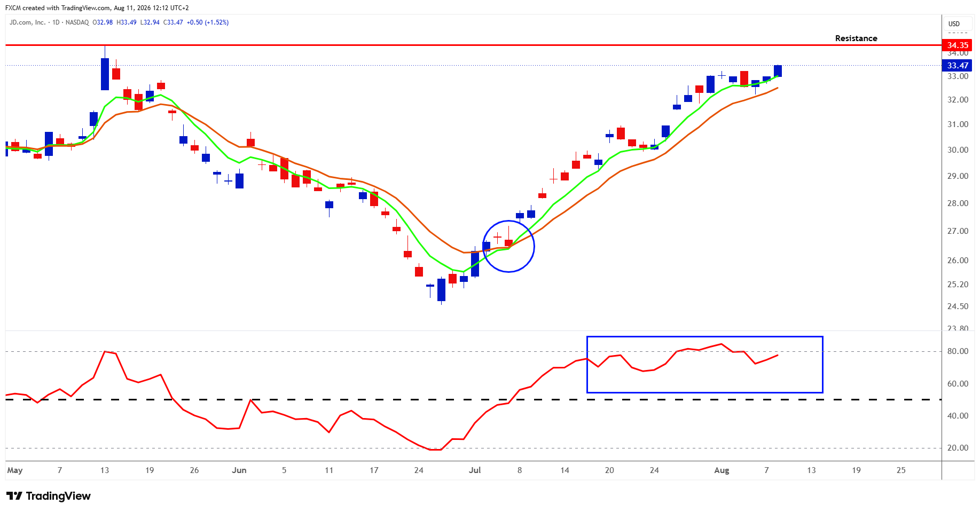This screenshot has height=512, width=980.
Task: Click the 25.20 price axis label
Action: [x=958, y=285]
